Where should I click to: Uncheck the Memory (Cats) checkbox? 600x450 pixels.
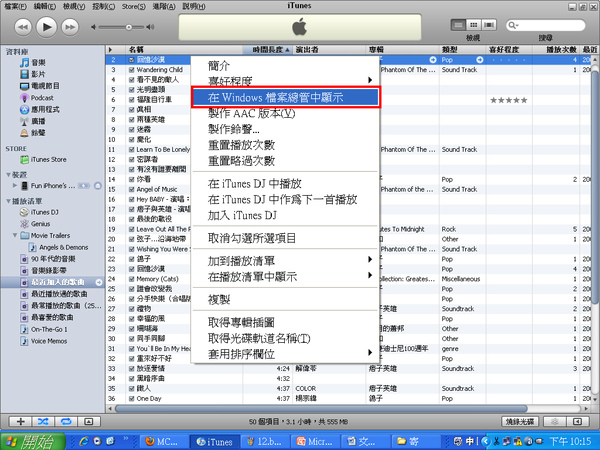(131, 279)
